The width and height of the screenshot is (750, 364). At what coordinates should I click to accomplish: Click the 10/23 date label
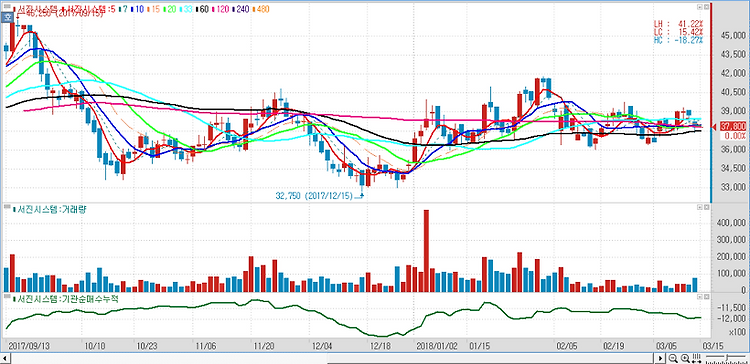click(x=147, y=345)
